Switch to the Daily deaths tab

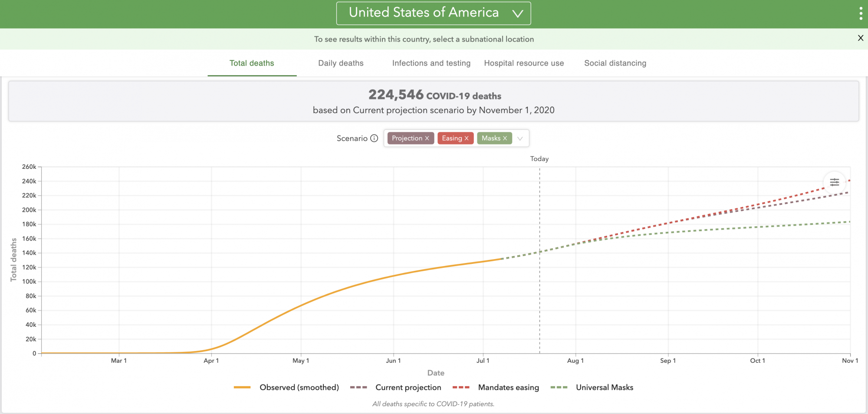[341, 63]
